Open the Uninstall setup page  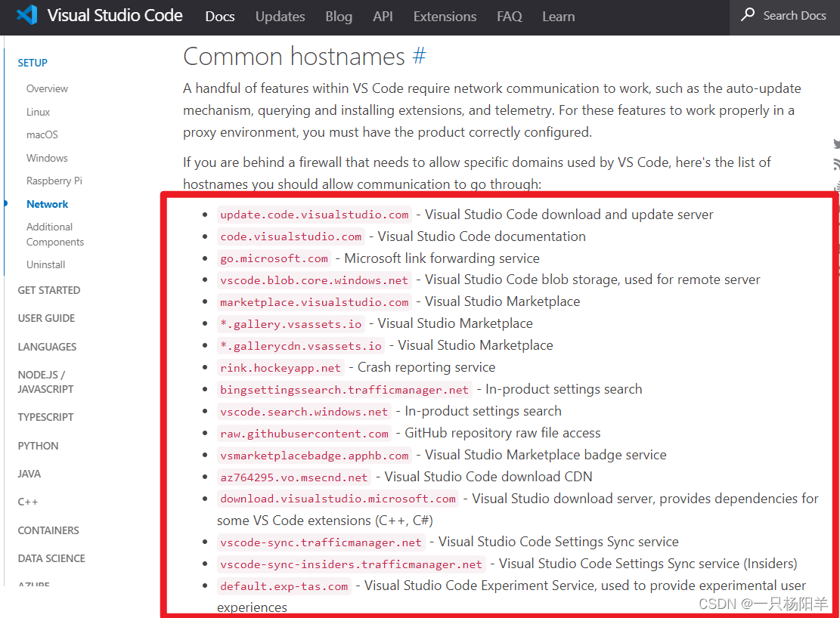[45, 264]
